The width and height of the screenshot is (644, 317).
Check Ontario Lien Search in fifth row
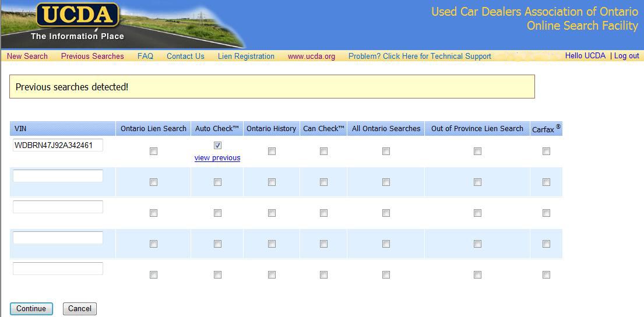point(153,274)
